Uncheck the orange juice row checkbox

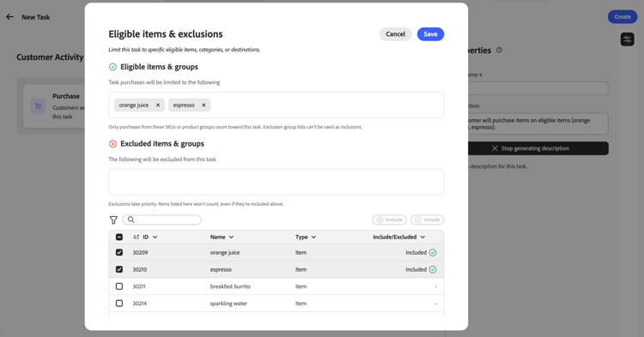pos(119,253)
